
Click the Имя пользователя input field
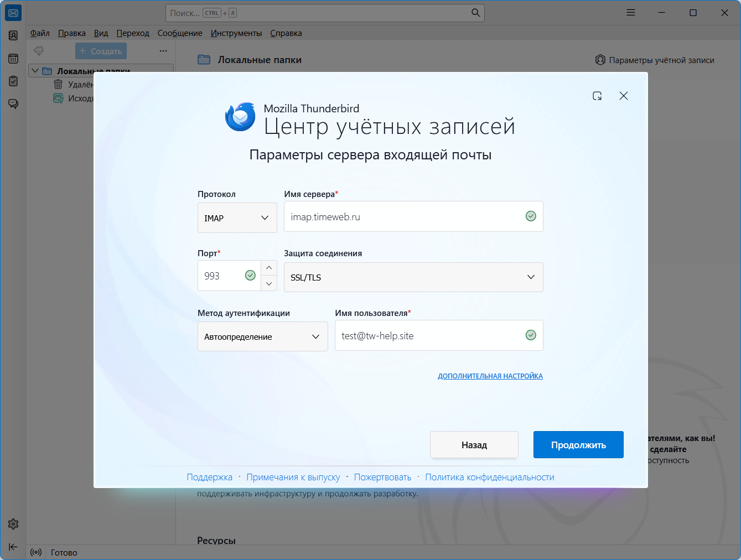pos(439,335)
